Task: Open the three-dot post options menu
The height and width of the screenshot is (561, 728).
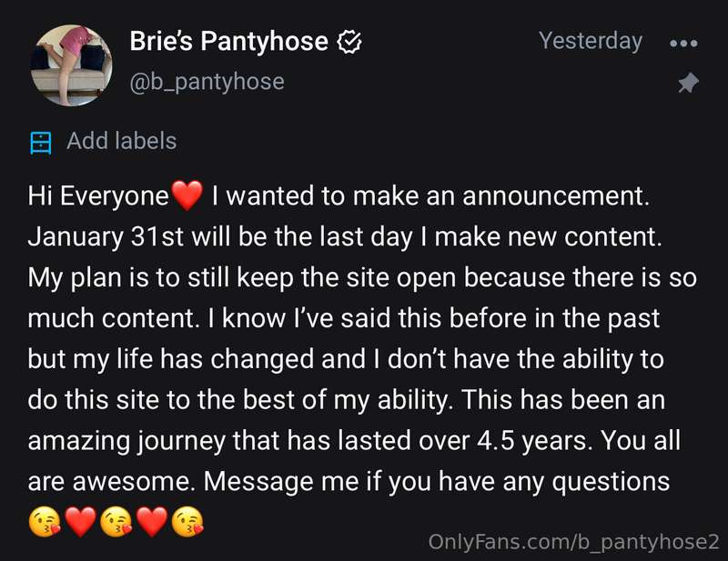Action: point(683,43)
